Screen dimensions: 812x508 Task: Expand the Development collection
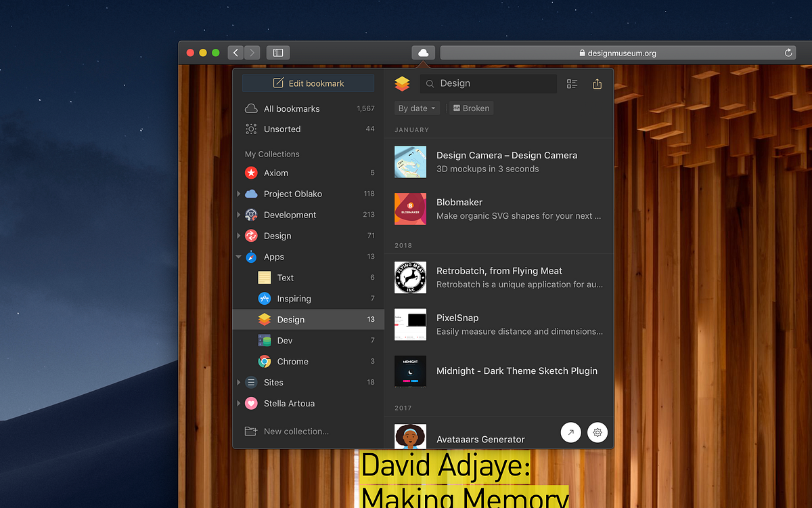click(x=239, y=215)
